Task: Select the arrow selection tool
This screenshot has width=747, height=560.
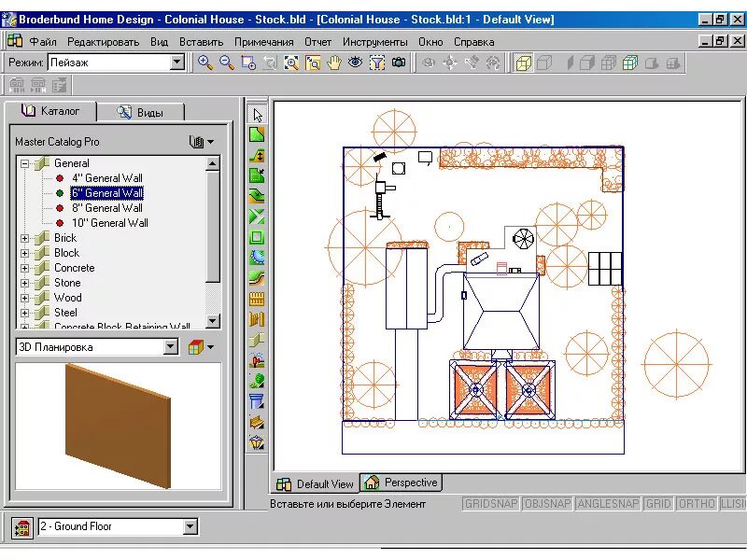Action: (x=258, y=115)
